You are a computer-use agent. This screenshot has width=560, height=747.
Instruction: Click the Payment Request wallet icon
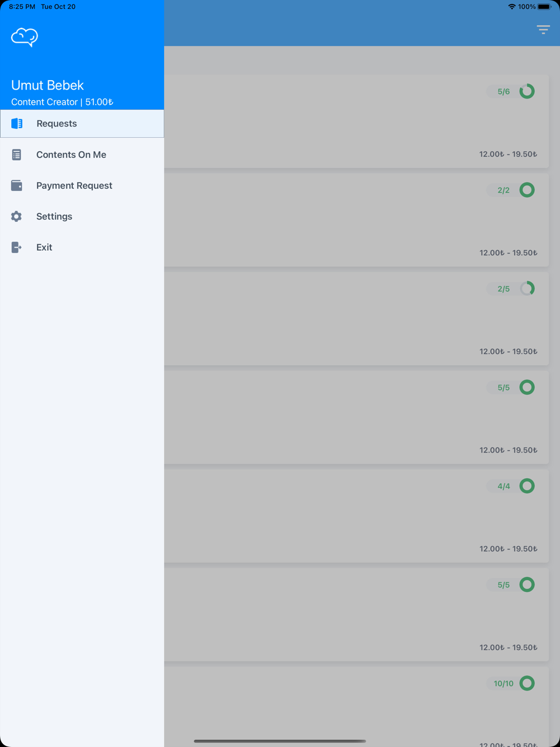point(17,185)
